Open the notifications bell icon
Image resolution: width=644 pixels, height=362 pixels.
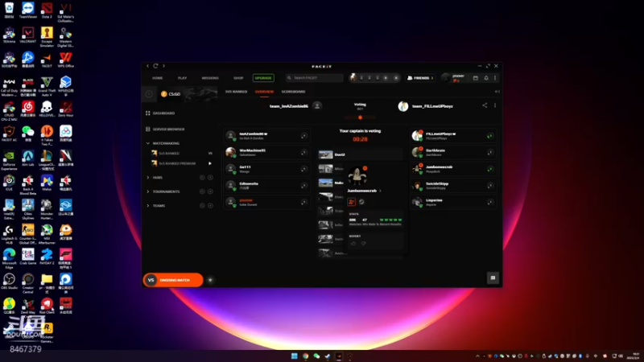click(486, 78)
